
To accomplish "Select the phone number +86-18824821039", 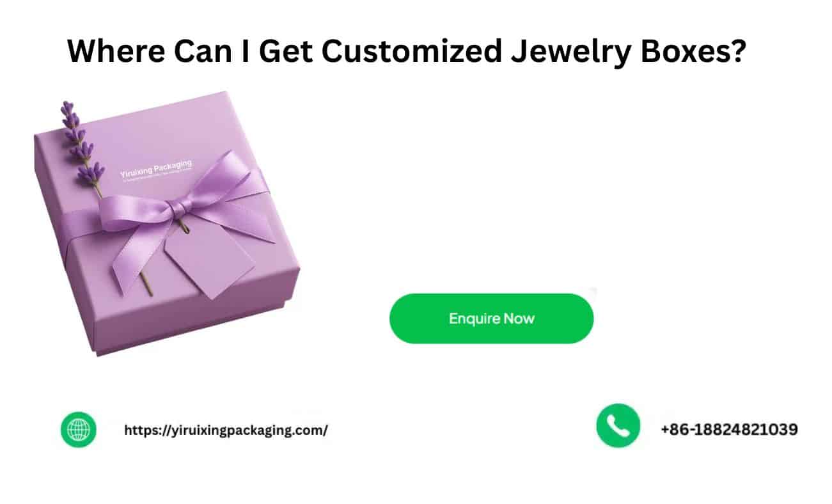I will pos(729,429).
